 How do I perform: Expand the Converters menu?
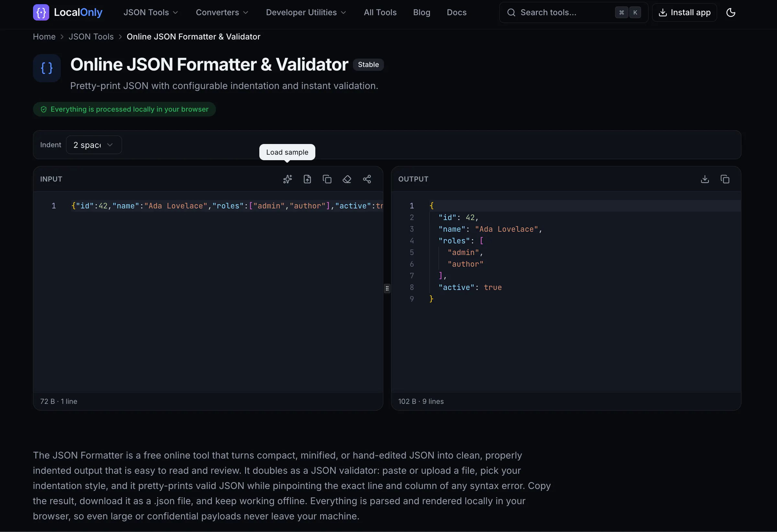(222, 12)
